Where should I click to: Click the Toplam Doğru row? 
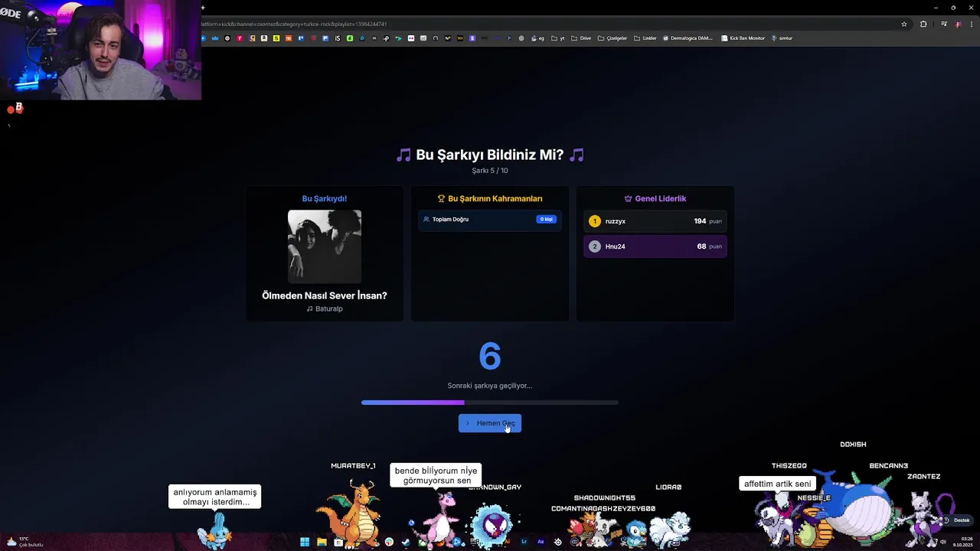click(x=490, y=220)
